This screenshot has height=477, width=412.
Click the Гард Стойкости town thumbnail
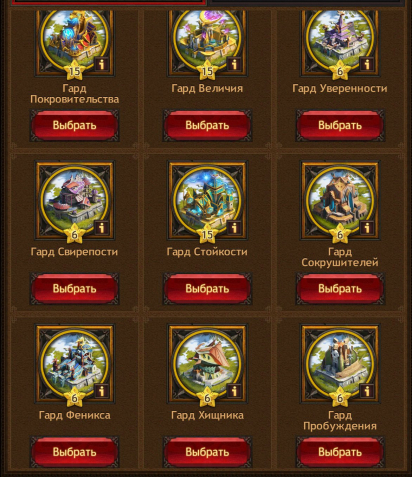pos(207,200)
